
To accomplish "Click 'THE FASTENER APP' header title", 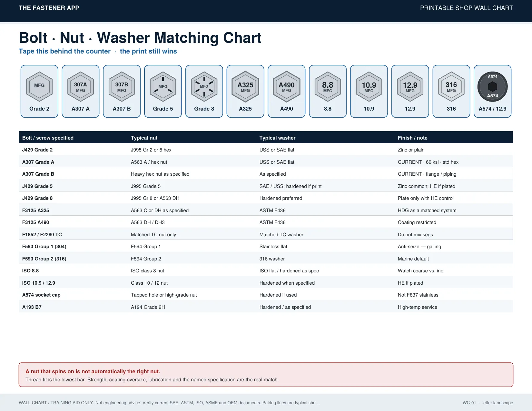I will (x=49, y=8).
